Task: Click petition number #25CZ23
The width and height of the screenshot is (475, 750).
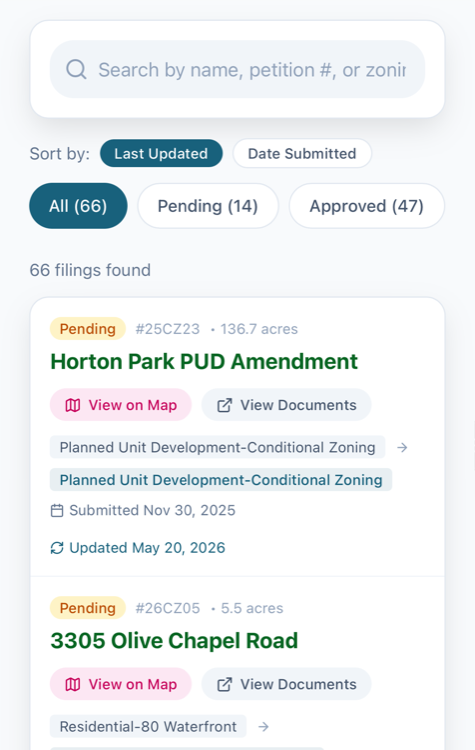Action: (167, 329)
